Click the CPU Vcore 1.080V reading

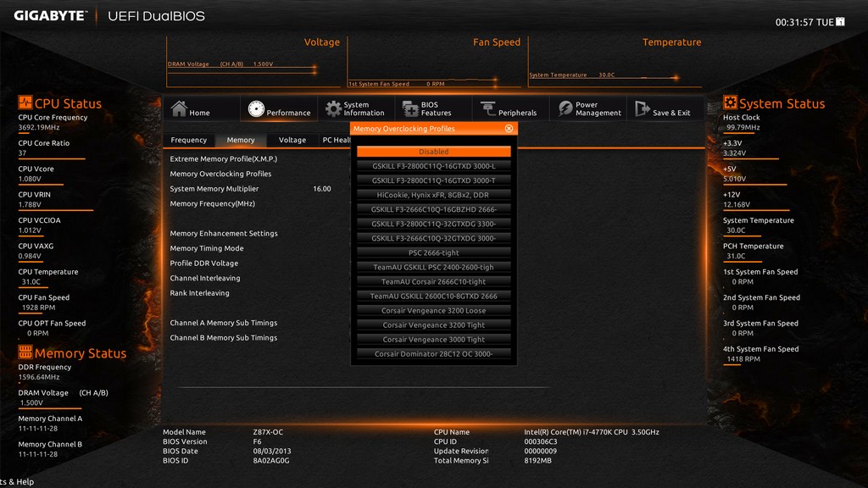coord(30,179)
